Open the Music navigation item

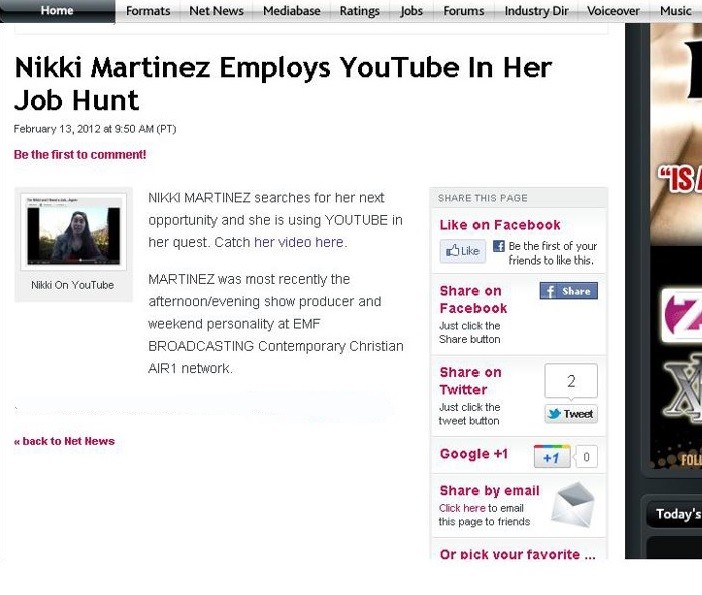coord(676,11)
